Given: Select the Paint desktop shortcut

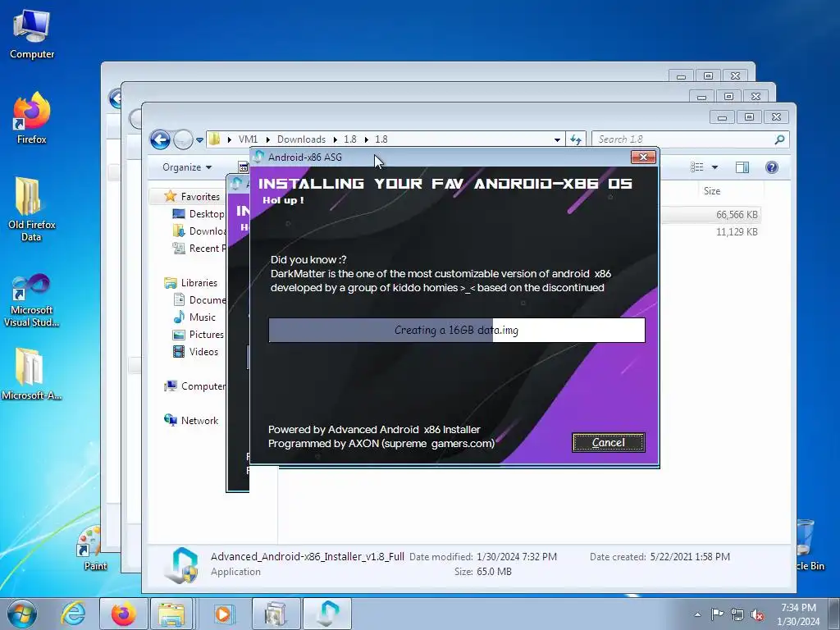Looking at the screenshot, I should click(92, 548).
